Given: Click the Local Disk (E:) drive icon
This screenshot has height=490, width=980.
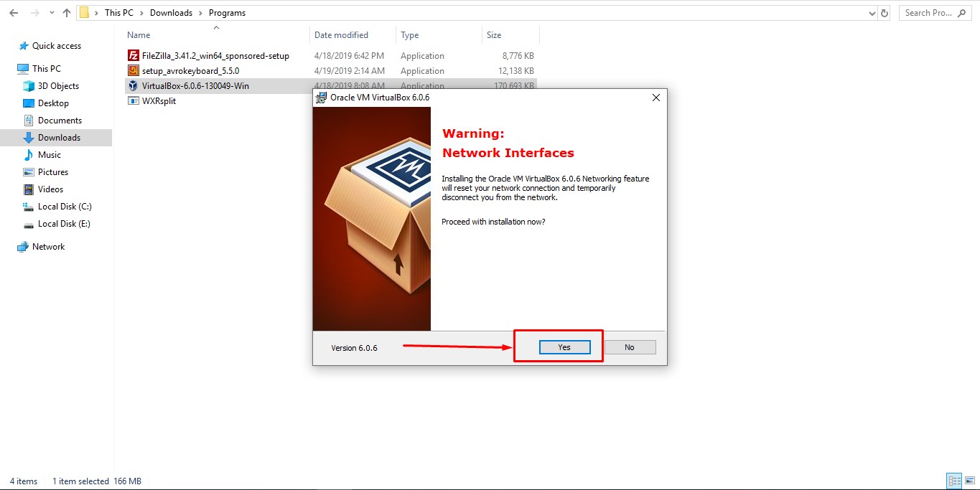Looking at the screenshot, I should click(29, 224).
